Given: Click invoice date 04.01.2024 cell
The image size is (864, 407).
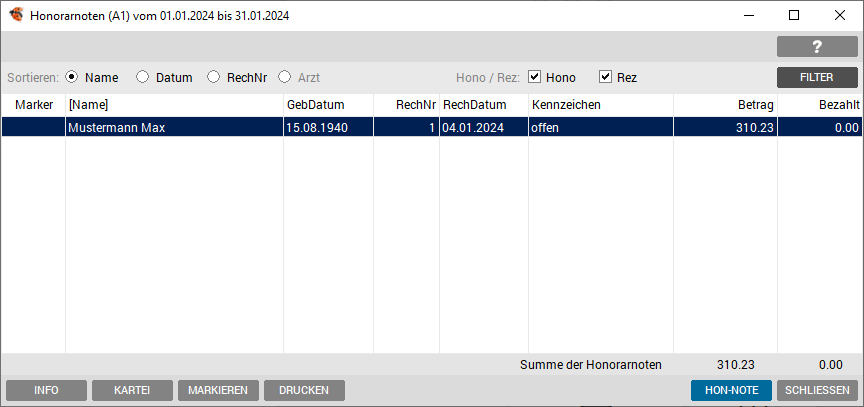Looking at the screenshot, I should 484,128.
